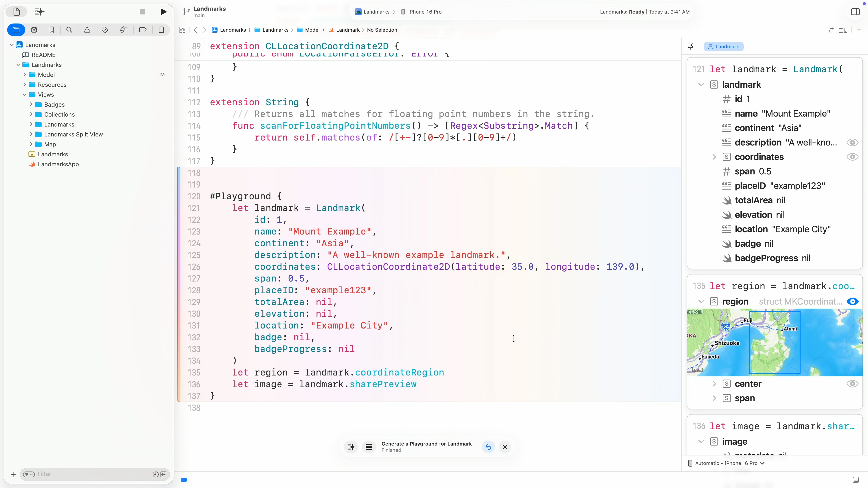
Task: Open the Automatic – iPhone 16 Pro dropdown
Action: 726,463
